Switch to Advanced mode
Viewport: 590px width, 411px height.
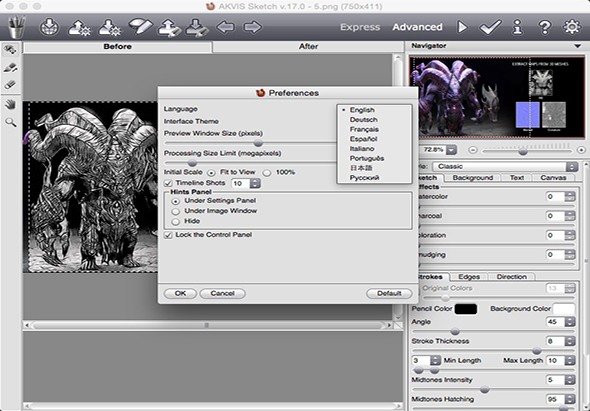417,27
